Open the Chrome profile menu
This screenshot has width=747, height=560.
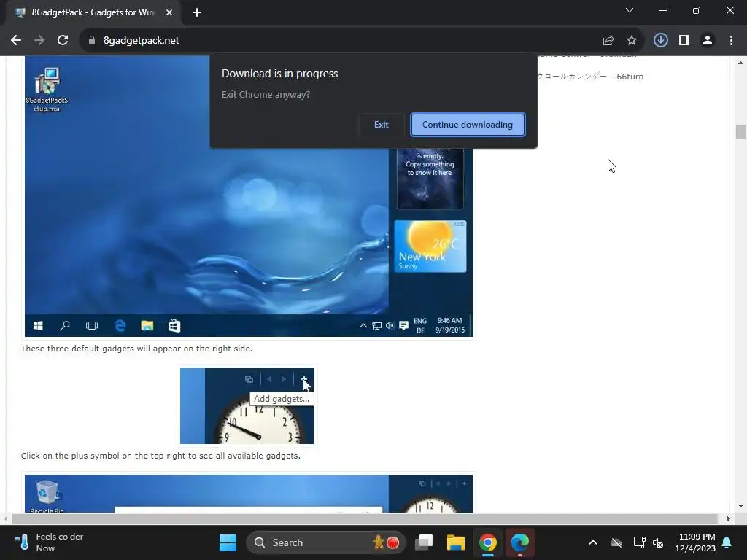(708, 41)
